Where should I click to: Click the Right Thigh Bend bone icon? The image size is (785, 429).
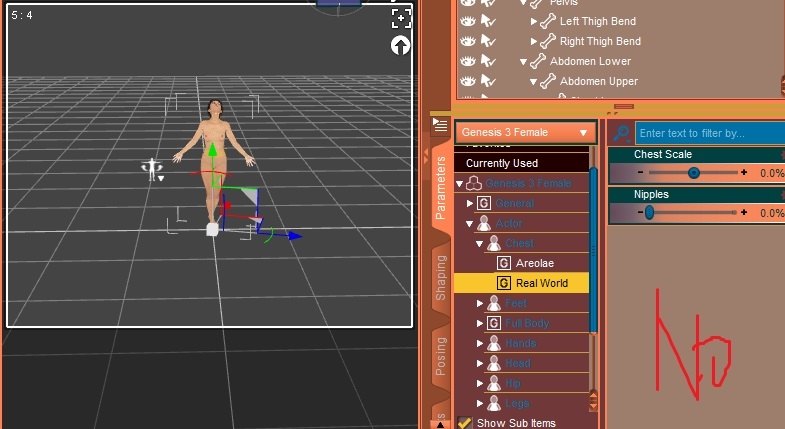click(548, 41)
